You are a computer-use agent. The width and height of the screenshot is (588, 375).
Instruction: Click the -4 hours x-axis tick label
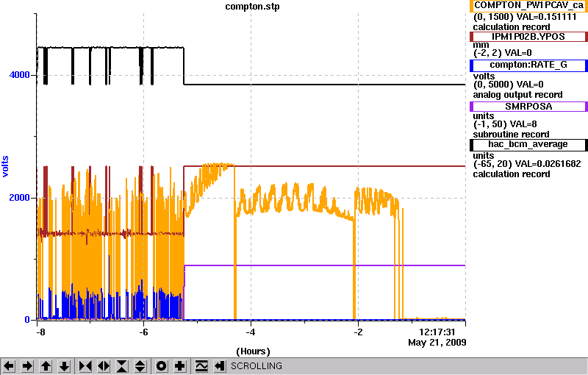[x=251, y=332]
